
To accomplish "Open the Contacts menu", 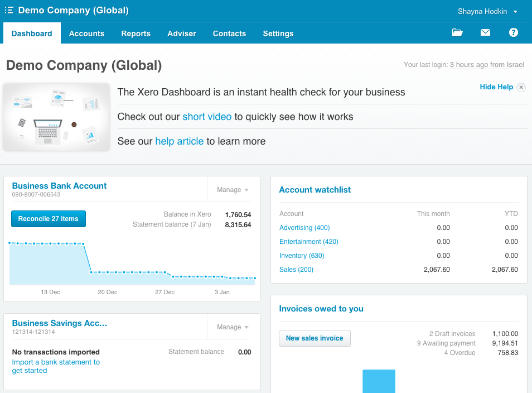I will pos(229,33).
